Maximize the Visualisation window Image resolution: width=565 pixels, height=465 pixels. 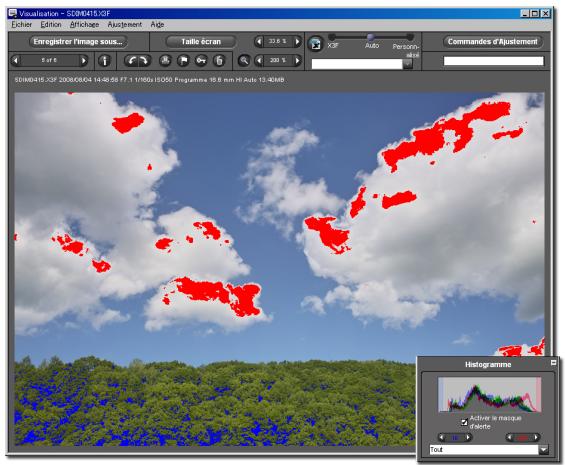[x=535, y=14]
